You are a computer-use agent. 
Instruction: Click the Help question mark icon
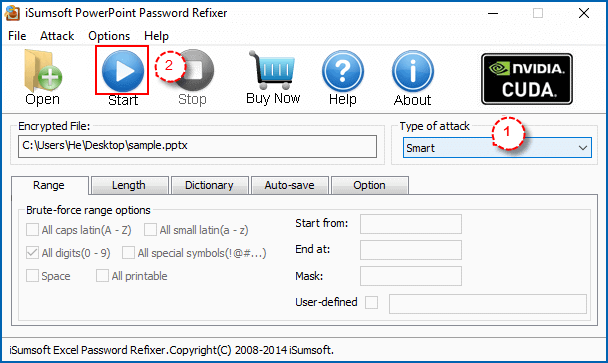343,71
